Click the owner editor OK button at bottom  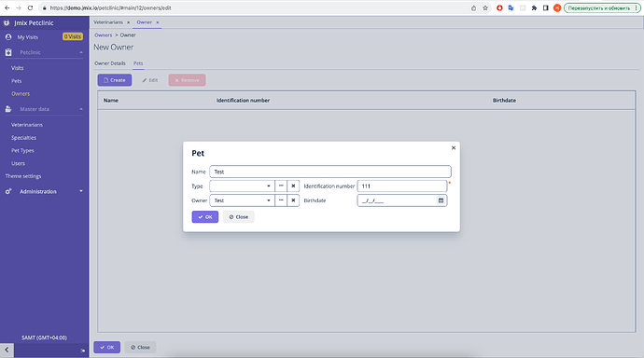coord(106,348)
